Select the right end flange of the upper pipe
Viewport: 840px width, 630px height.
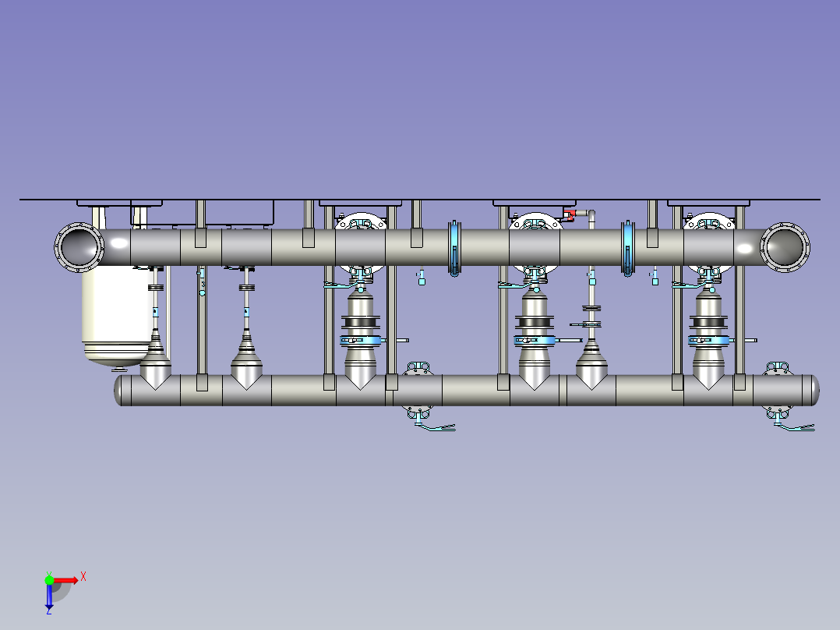click(785, 247)
